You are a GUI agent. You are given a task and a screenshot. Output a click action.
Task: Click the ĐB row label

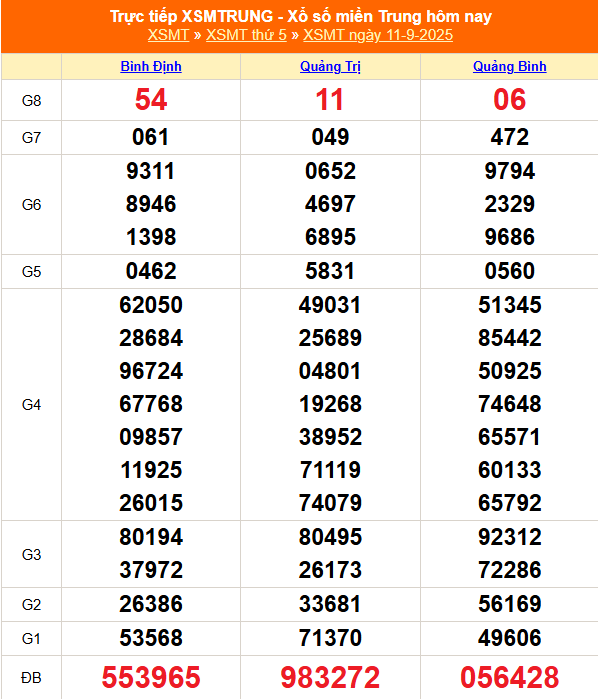[x=31, y=678]
